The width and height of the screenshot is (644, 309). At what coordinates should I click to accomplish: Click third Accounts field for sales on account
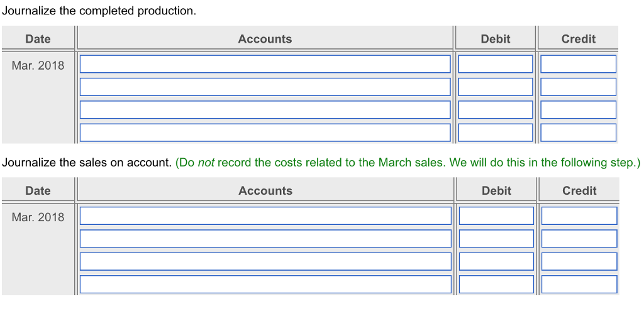[265, 261]
